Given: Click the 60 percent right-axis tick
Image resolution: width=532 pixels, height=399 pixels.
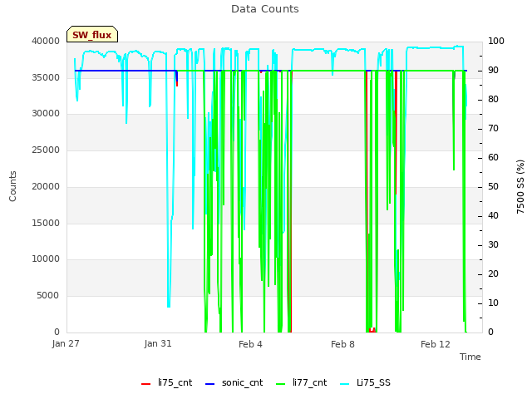Looking at the screenshot, I should pos(493,157).
